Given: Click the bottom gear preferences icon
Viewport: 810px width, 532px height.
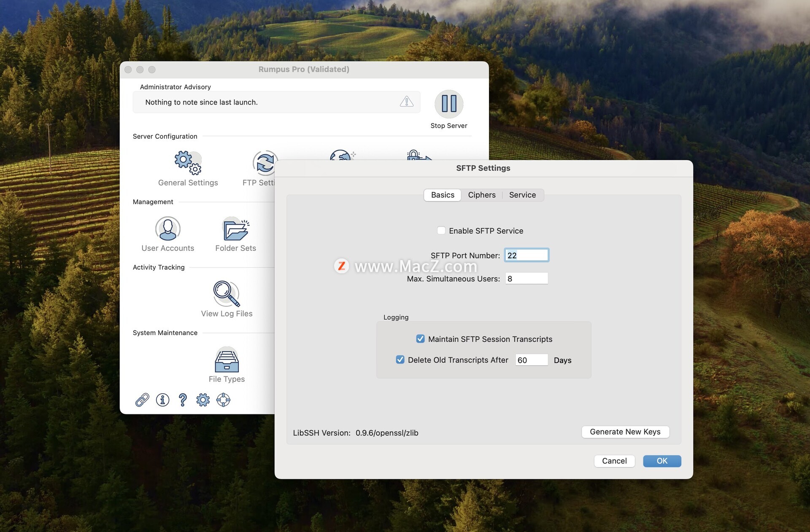Looking at the screenshot, I should click(x=203, y=400).
